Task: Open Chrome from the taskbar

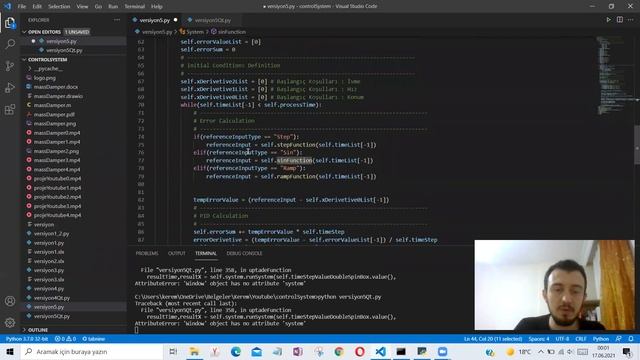Action: [339, 351]
